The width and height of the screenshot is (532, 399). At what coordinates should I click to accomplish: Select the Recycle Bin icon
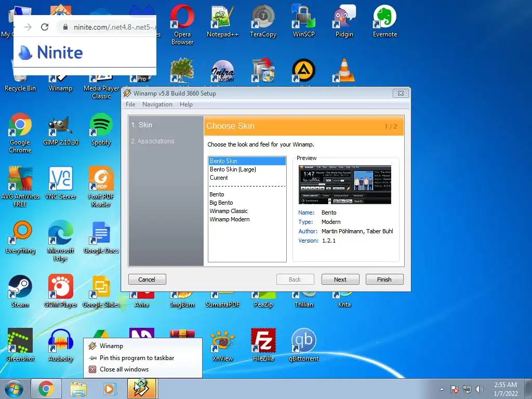[x=20, y=84]
